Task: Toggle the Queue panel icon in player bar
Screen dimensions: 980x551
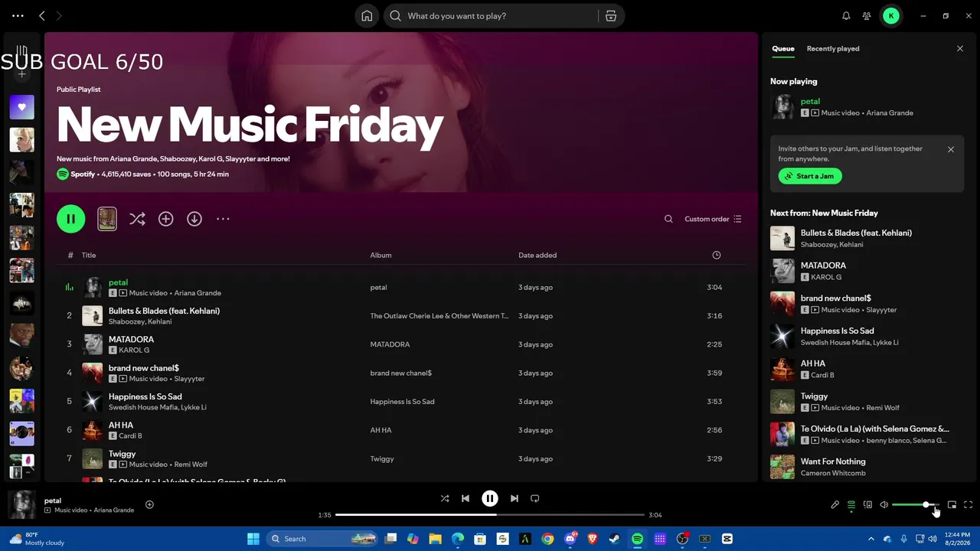Action: click(x=851, y=505)
